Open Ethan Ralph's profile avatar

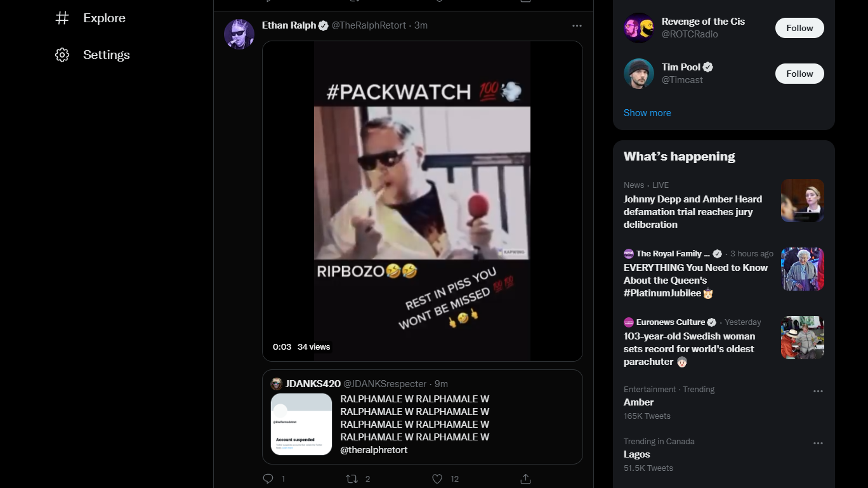pos(239,34)
